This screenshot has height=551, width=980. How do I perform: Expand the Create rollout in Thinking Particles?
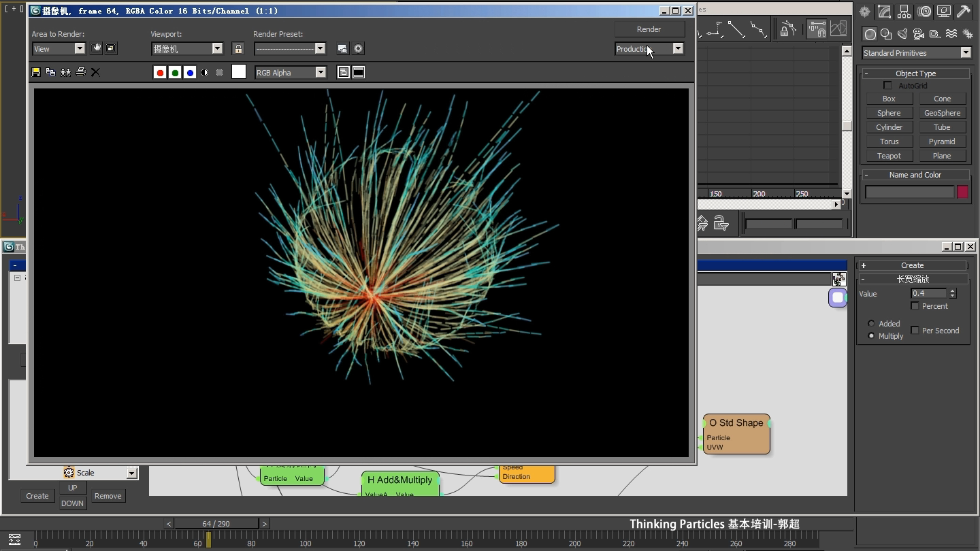[x=913, y=265]
